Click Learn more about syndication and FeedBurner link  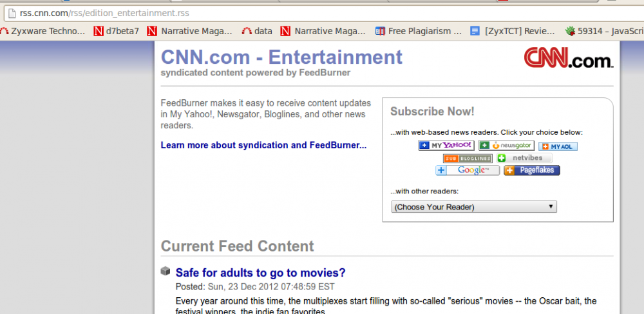263,145
